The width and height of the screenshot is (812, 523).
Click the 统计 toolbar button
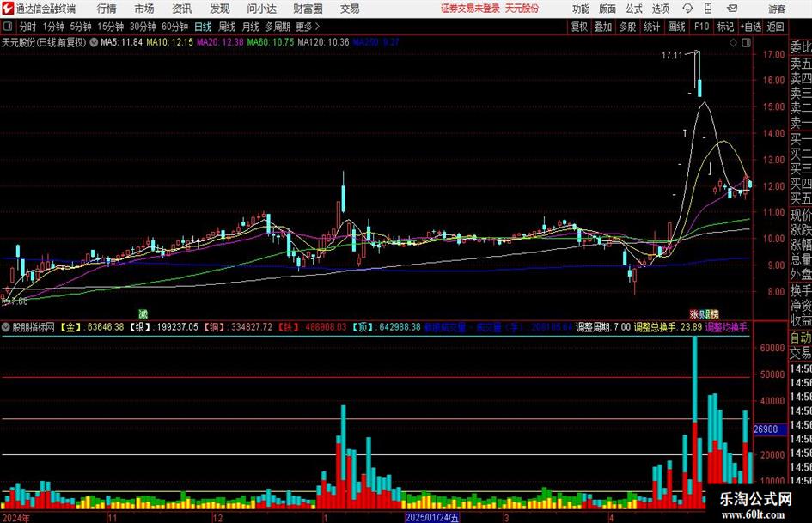(652, 27)
